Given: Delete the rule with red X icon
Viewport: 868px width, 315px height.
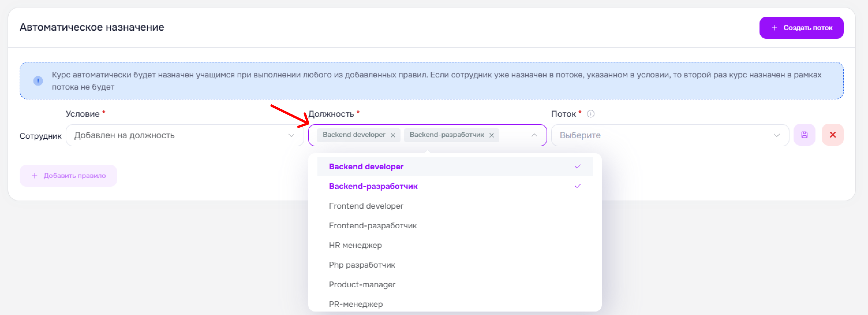Looking at the screenshot, I should [832, 135].
